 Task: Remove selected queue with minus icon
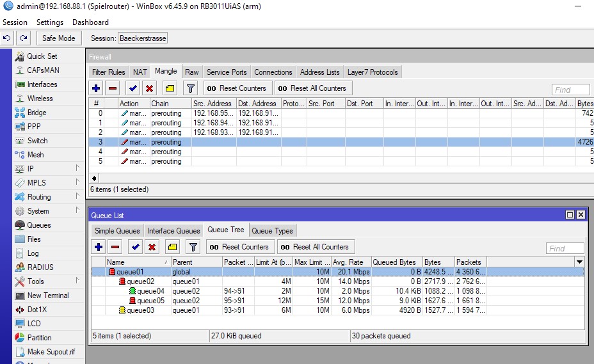pyautogui.click(x=115, y=247)
